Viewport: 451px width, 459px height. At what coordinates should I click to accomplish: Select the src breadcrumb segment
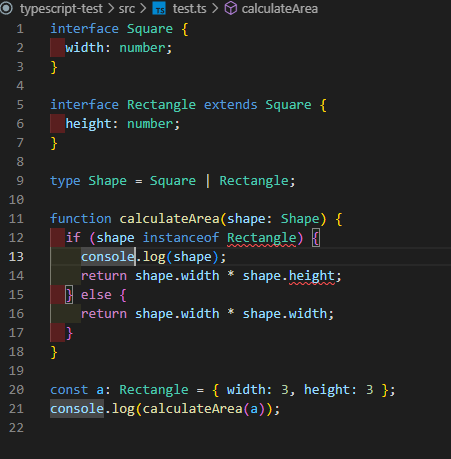[x=127, y=9]
